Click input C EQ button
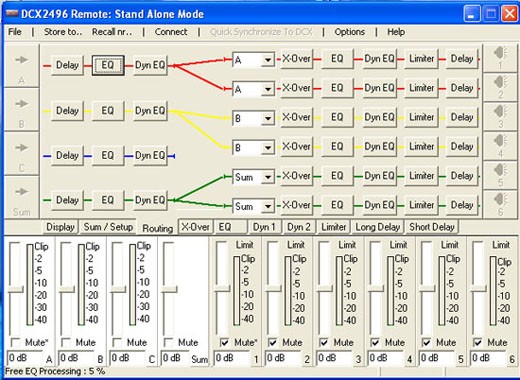The image size is (520, 380). (108, 155)
